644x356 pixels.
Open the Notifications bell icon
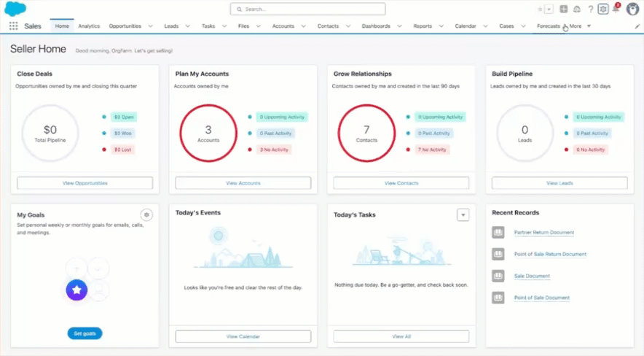[616, 8]
